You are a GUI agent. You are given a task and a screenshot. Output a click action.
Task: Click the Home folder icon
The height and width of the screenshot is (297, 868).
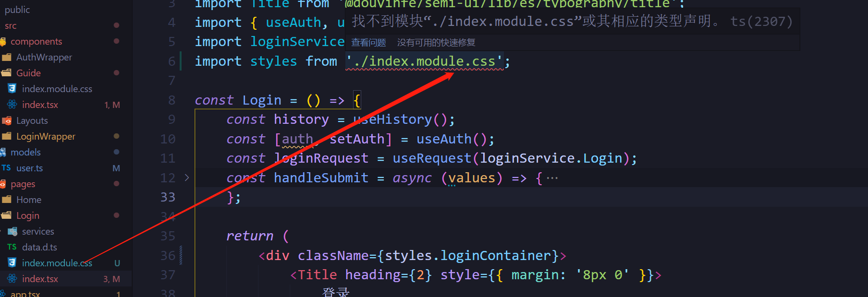(7, 200)
